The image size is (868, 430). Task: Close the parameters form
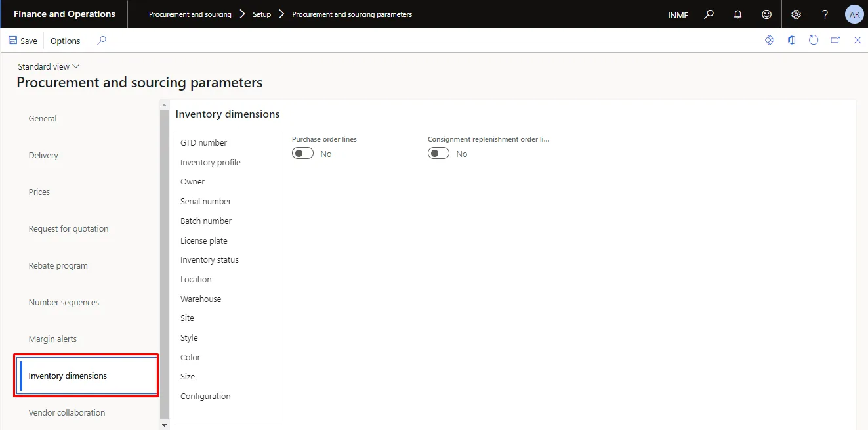click(858, 41)
